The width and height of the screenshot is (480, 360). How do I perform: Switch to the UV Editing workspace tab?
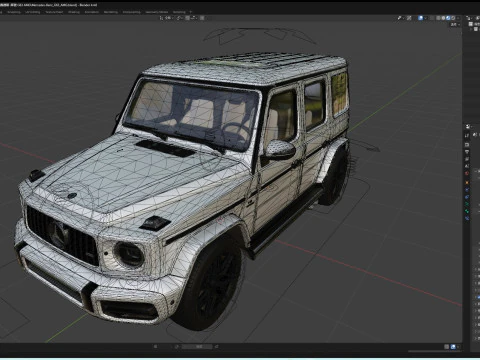pos(33,12)
